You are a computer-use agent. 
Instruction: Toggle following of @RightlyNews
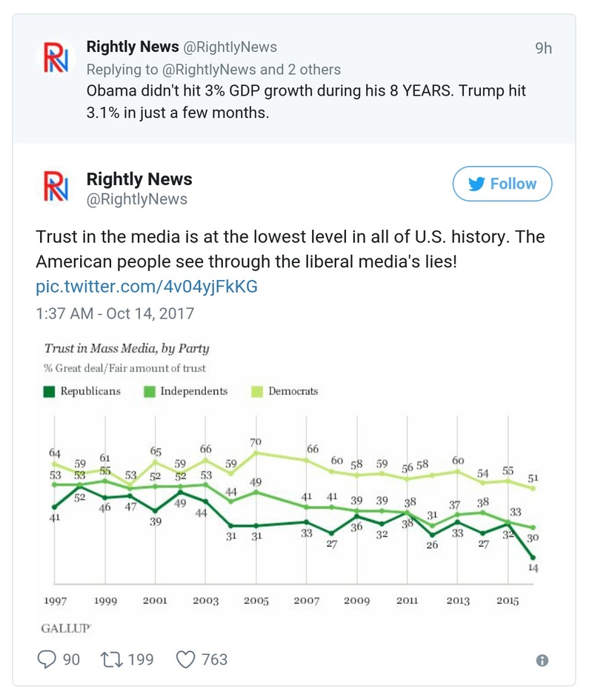click(x=502, y=184)
